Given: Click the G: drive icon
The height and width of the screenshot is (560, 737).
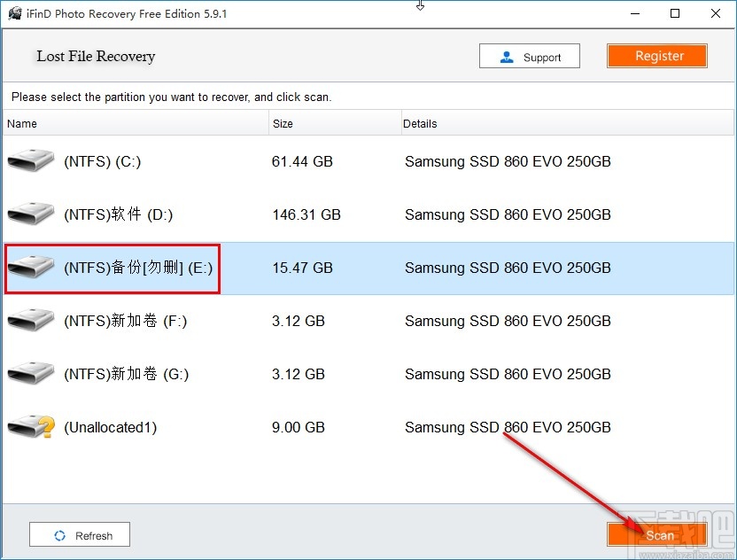Looking at the screenshot, I should [30, 373].
